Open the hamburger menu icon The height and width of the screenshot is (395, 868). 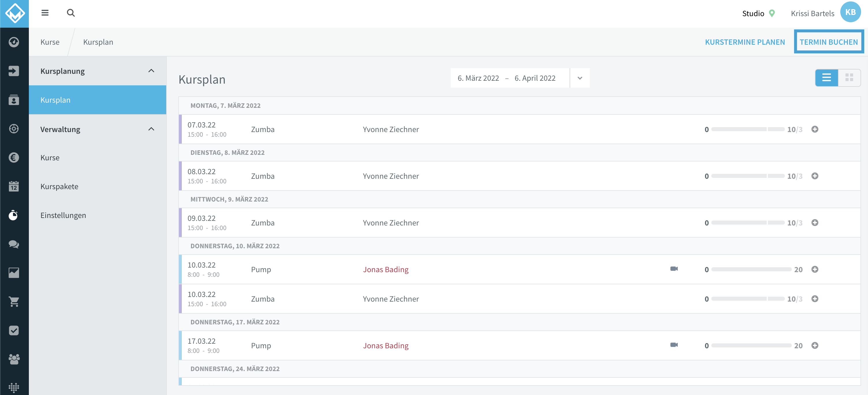pyautogui.click(x=45, y=13)
